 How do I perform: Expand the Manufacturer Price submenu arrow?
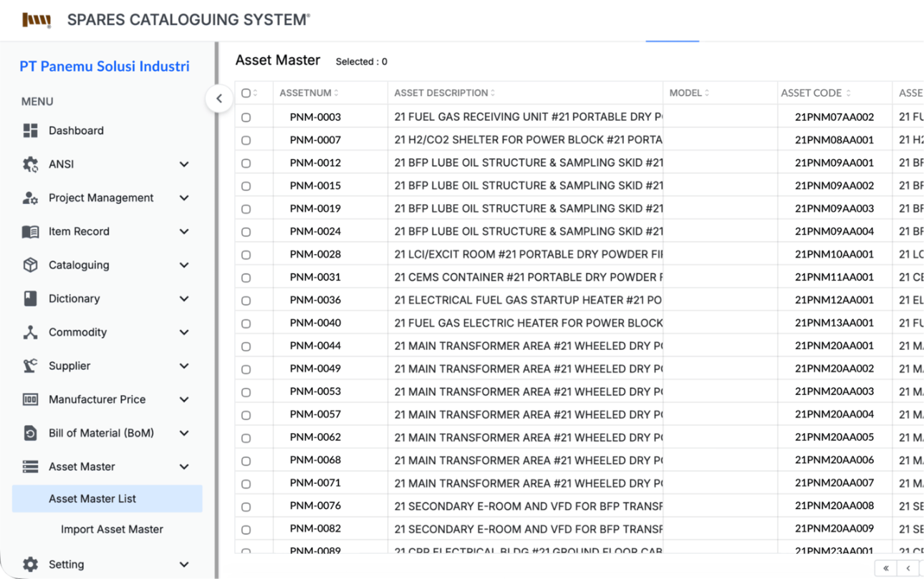tap(184, 399)
